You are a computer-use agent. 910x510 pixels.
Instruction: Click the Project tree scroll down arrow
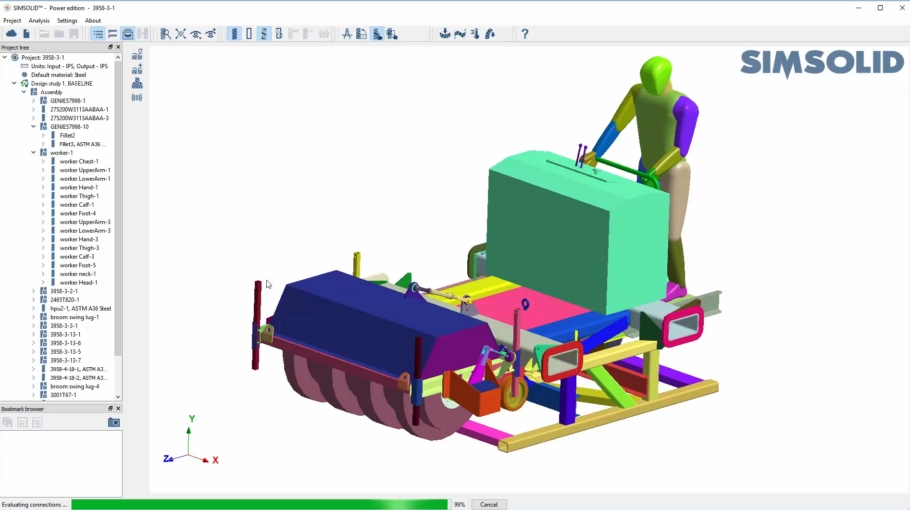(118, 397)
